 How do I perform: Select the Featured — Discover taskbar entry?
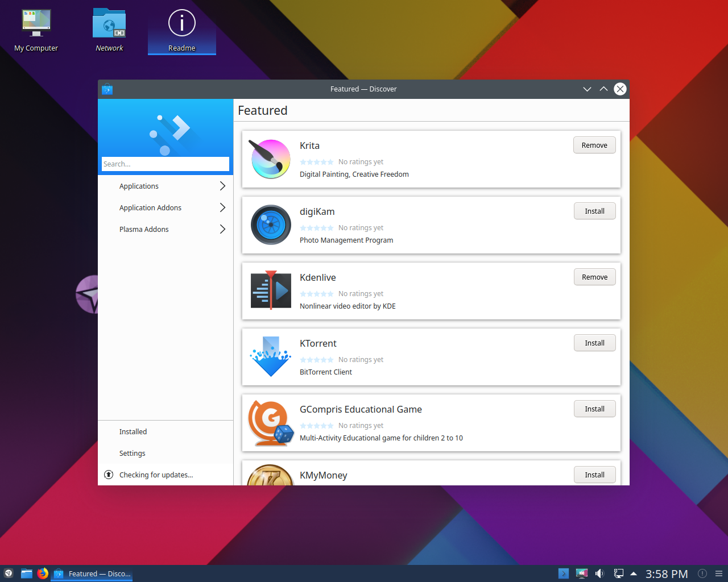(x=92, y=573)
